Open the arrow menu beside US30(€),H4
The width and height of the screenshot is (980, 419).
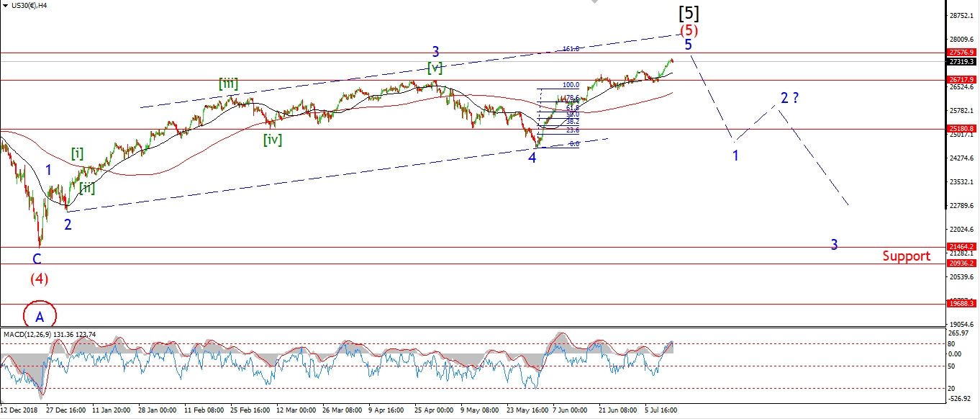tap(4, 5)
